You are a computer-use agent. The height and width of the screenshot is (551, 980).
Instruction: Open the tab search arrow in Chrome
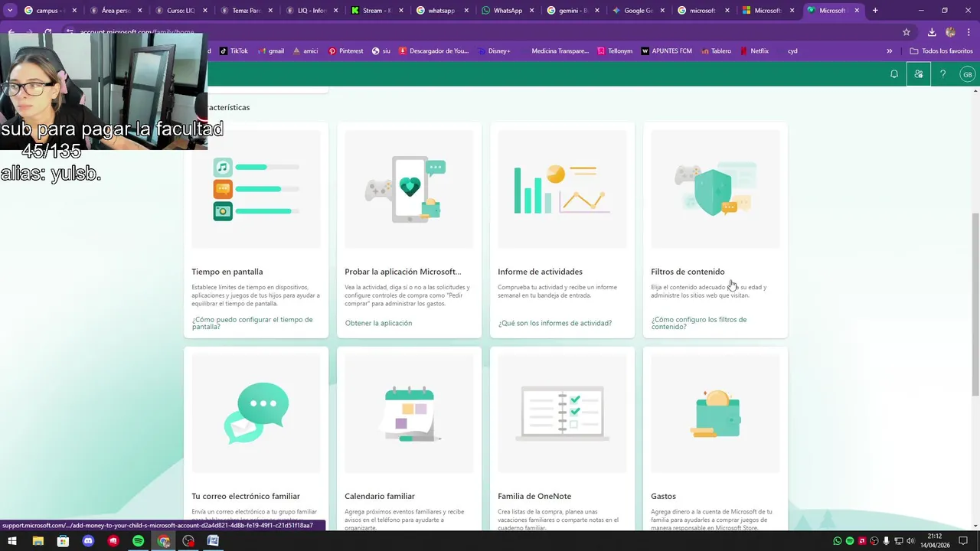(x=10, y=11)
